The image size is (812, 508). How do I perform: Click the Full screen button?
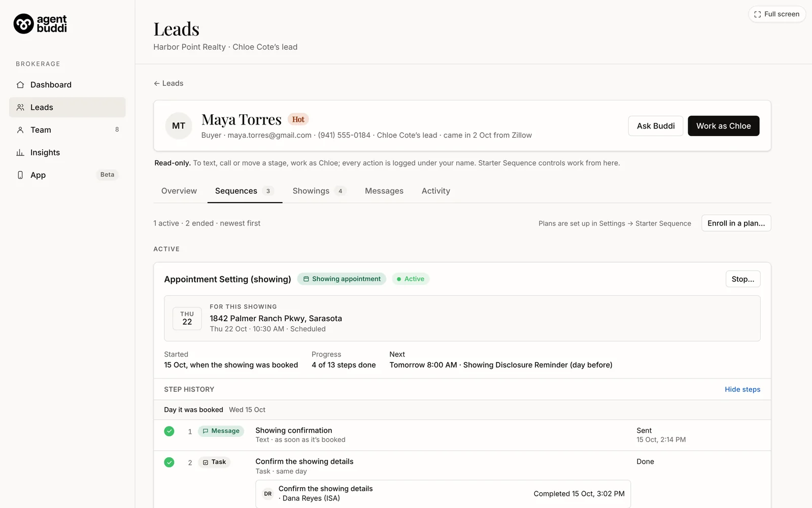pyautogui.click(x=777, y=14)
